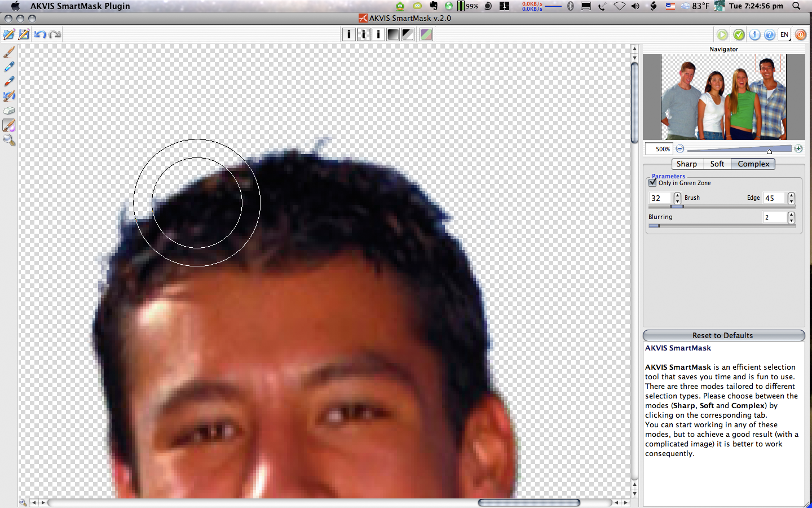Select the red pencil tool
812x508 pixels.
tap(9, 81)
